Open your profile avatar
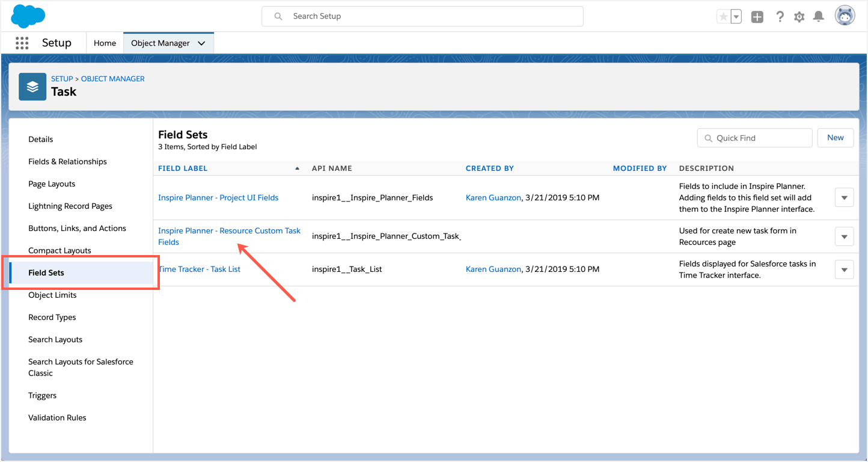 coord(845,15)
